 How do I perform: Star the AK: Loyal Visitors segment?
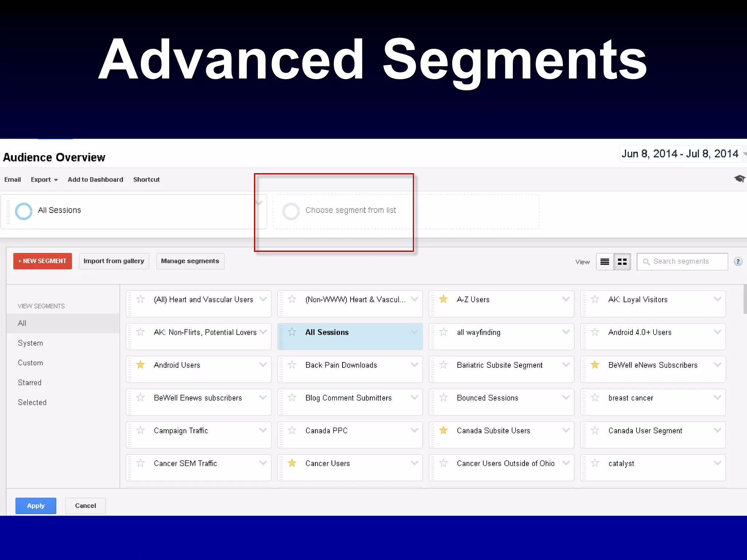pos(595,299)
